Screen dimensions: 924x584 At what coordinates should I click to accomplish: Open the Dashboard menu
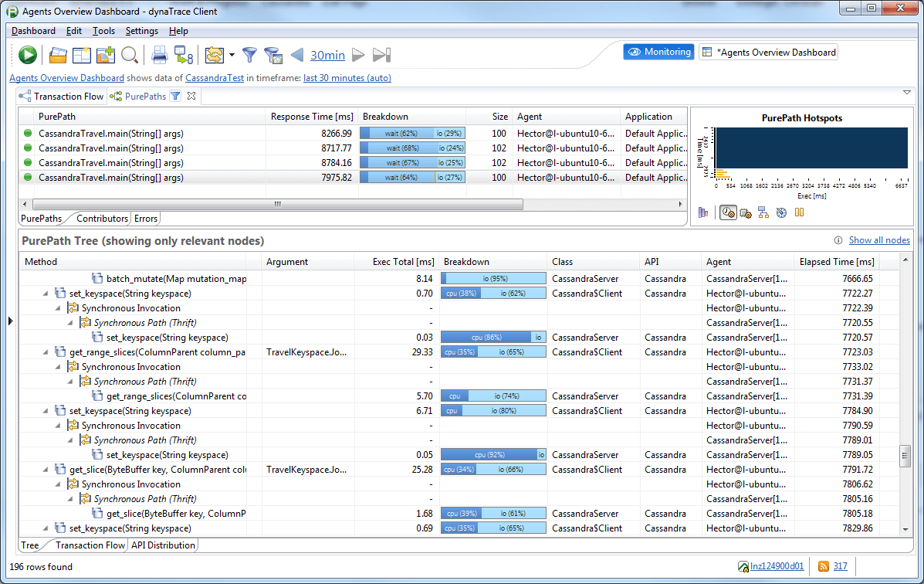pos(33,31)
